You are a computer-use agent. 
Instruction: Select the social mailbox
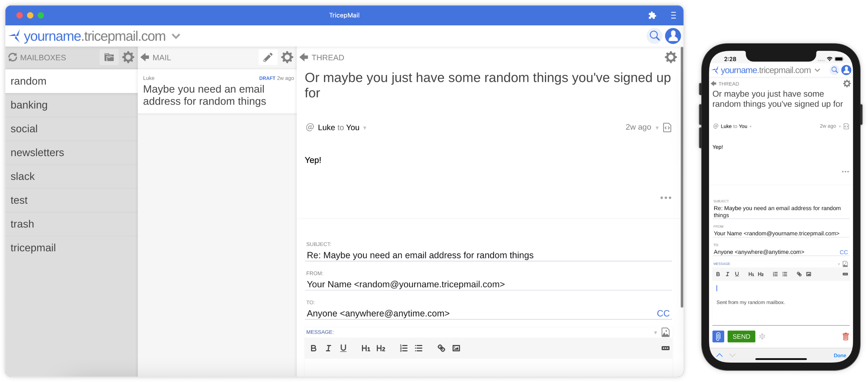coord(71,129)
